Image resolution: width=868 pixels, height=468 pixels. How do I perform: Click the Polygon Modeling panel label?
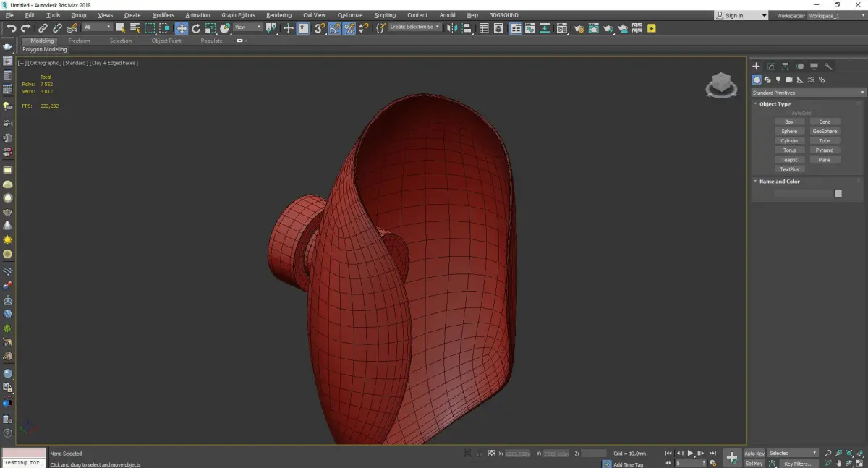pyautogui.click(x=45, y=50)
